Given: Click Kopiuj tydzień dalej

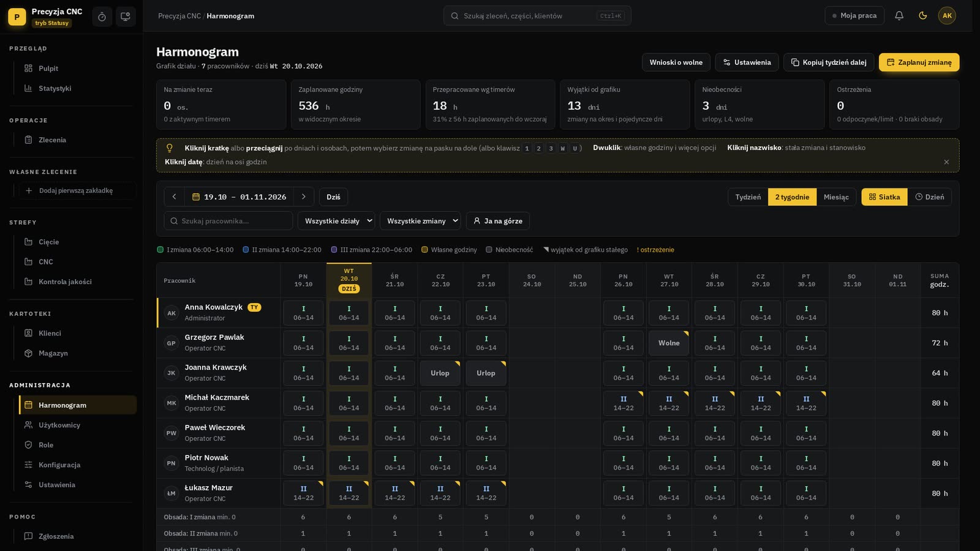Looking at the screenshot, I should click(x=829, y=62).
